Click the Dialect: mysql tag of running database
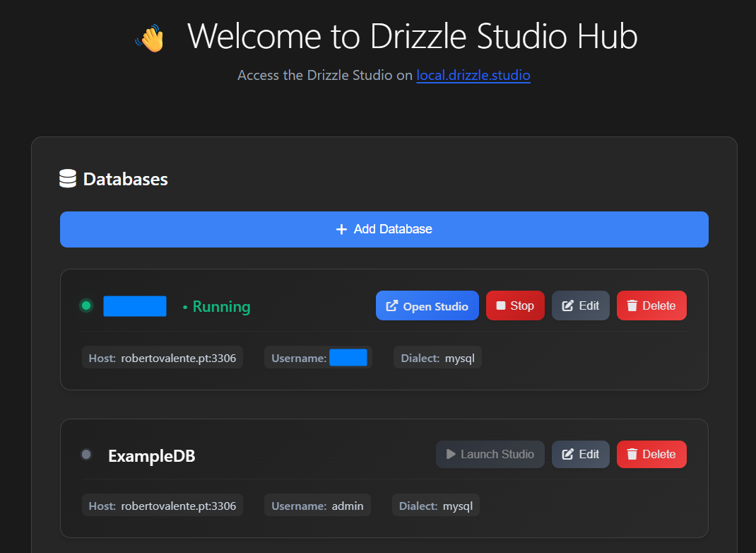The width and height of the screenshot is (756, 553). coord(437,358)
